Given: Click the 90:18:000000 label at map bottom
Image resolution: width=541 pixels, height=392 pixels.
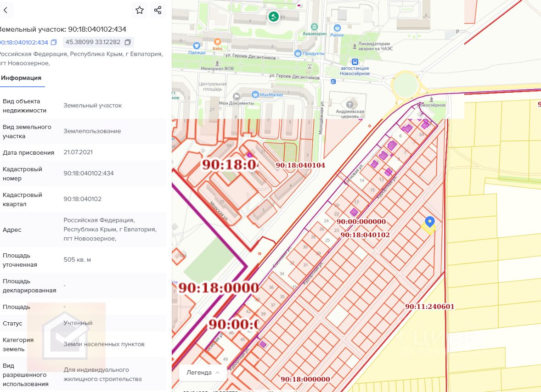Looking at the screenshot, I should [305, 379].
